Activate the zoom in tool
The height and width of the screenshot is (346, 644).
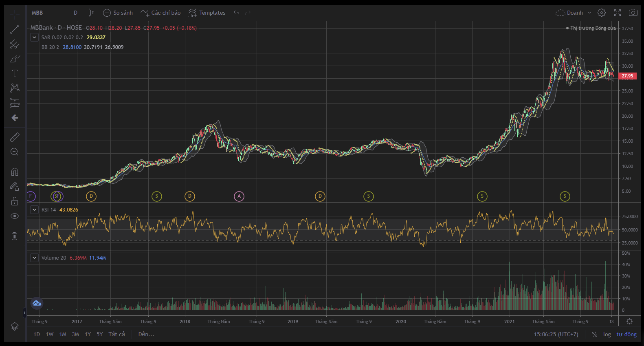coord(15,152)
